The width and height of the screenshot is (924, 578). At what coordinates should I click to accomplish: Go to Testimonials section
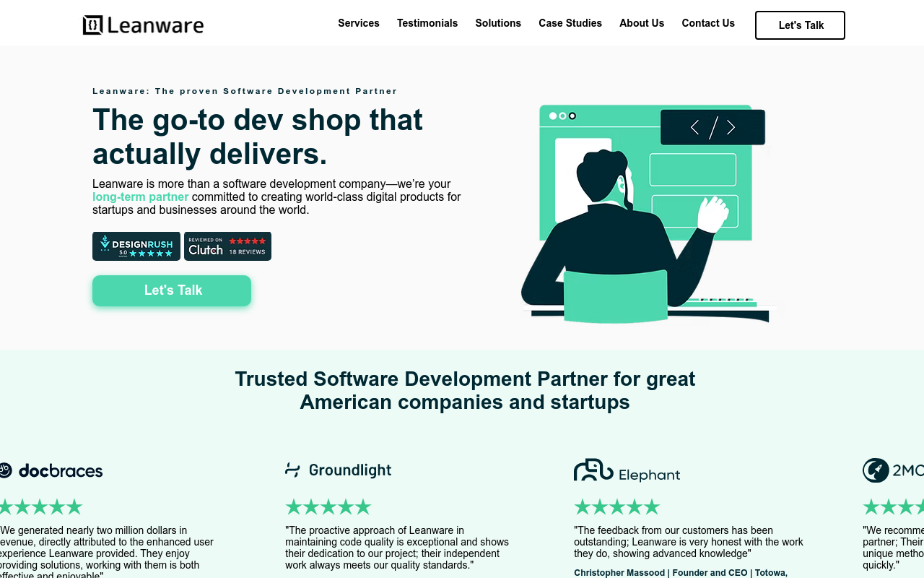pyautogui.click(x=427, y=23)
